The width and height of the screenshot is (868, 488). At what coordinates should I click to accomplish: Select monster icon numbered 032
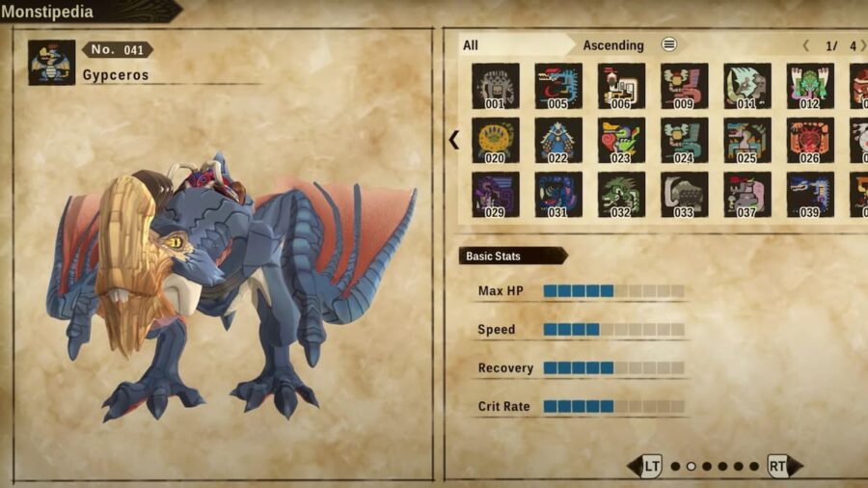coord(621,194)
